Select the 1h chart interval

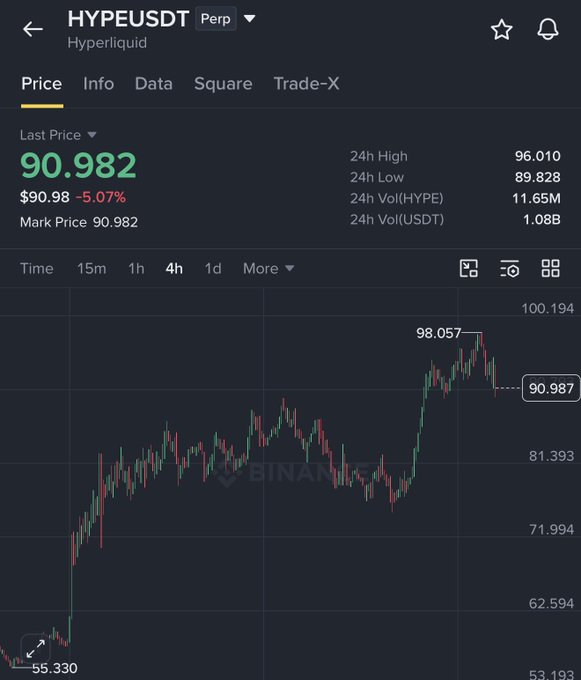tap(136, 268)
